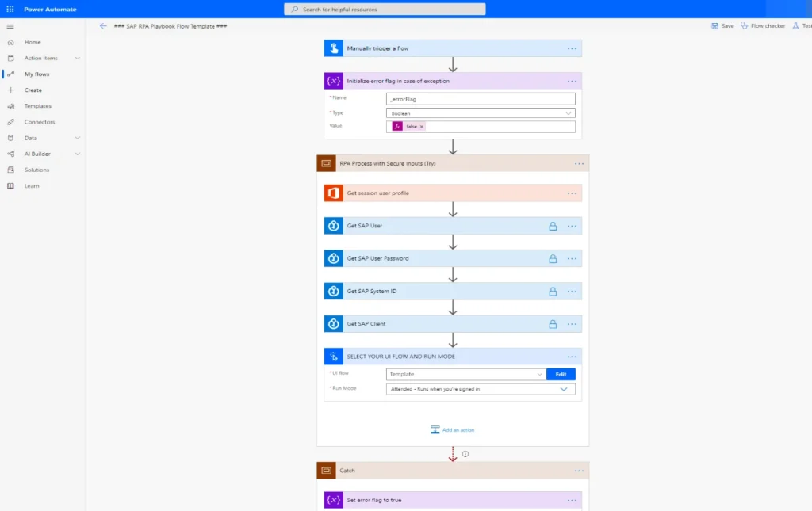Expand the AI Builder submenu chevron

pos(77,154)
